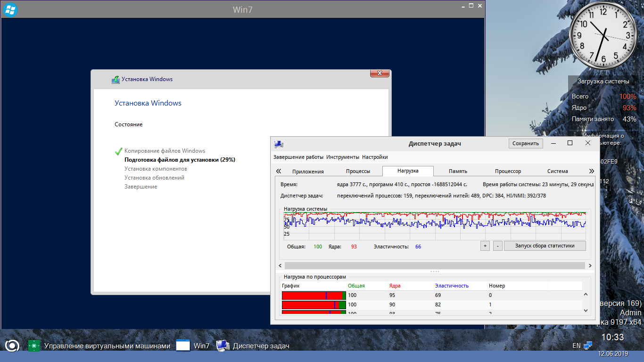Close the Установка Windows dialog
Viewport: 644px width, 362px height.
point(380,74)
